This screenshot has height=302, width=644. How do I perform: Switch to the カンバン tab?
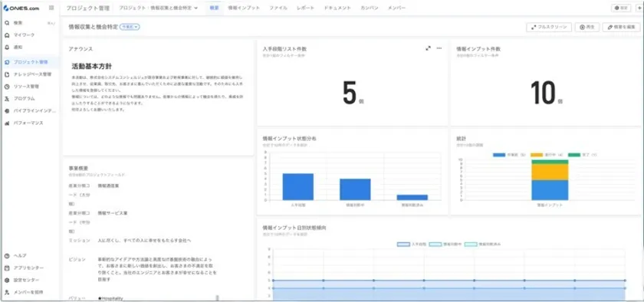[x=370, y=8]
